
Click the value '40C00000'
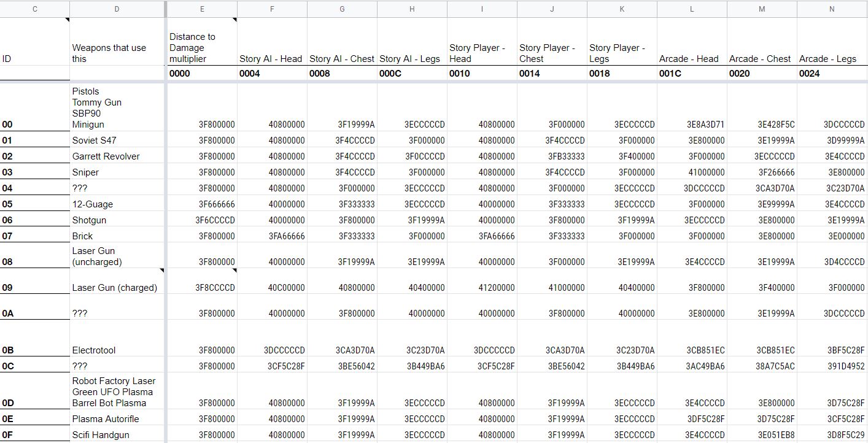(272, 282)
